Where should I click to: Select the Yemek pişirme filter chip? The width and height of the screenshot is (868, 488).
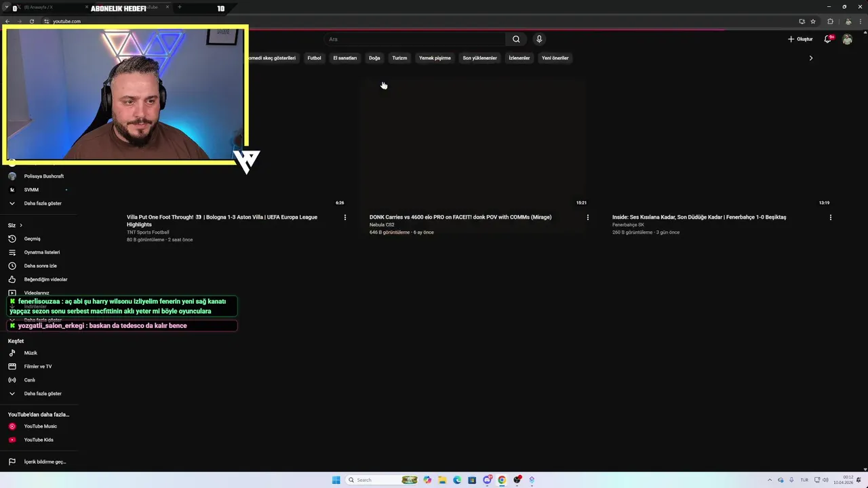point(435,58)
